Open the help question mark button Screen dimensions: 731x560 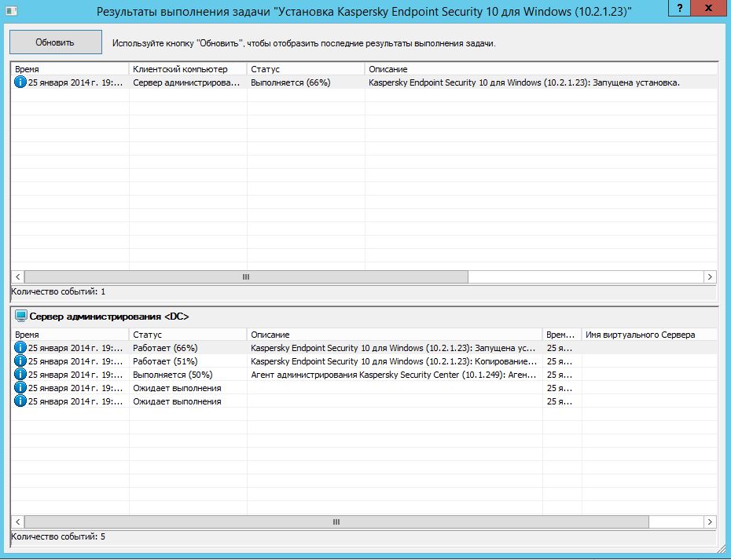pos(680,9)
